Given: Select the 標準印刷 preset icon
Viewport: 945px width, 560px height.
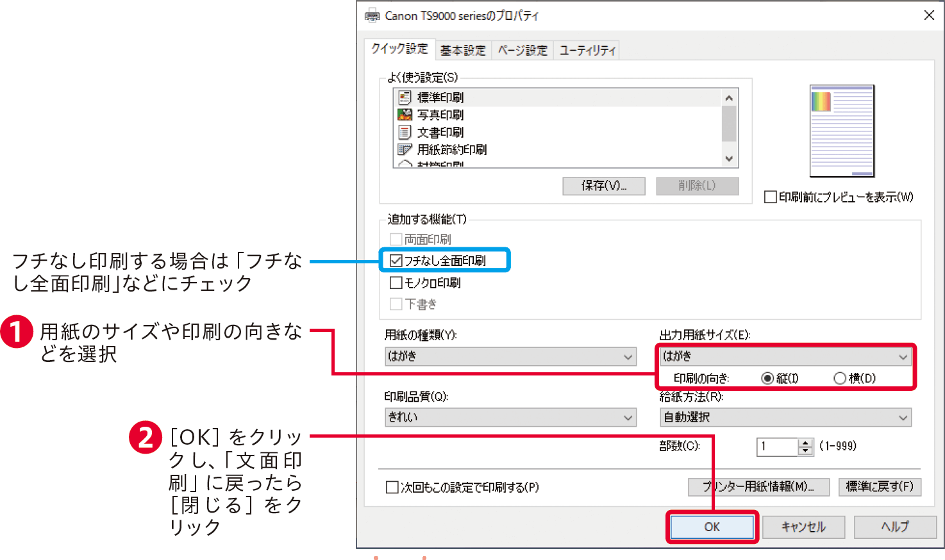Looking at the screenshot, I should pyautogui.click(x=405, y=97).
